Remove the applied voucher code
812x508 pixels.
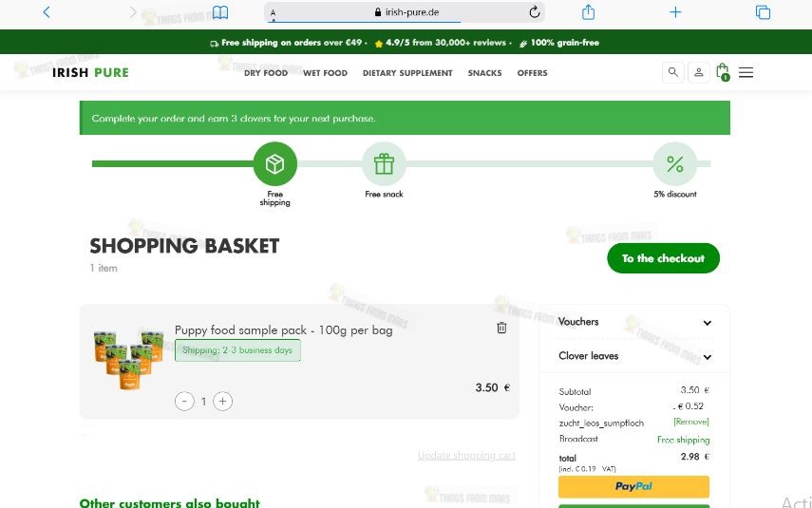click(691, 422)
